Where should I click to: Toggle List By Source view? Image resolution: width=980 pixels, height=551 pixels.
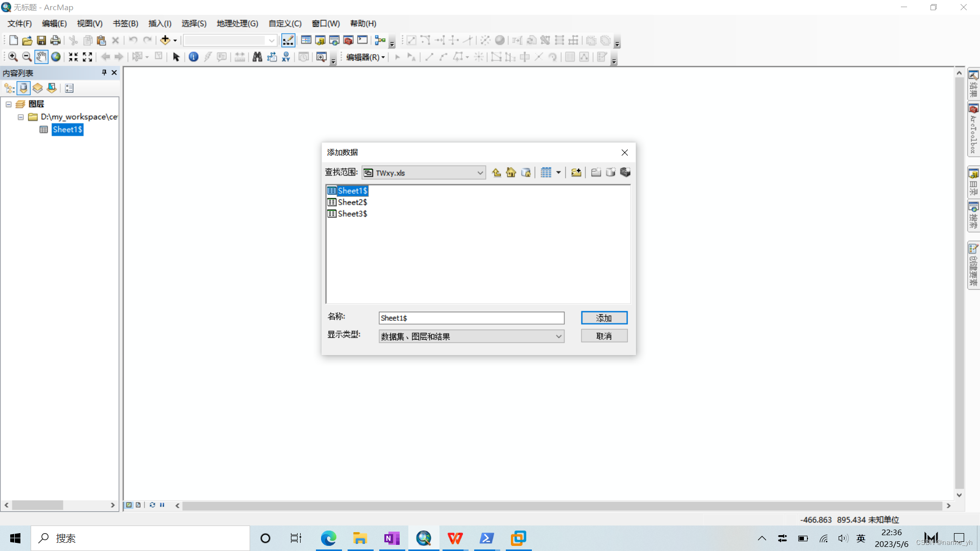(23, 88)
